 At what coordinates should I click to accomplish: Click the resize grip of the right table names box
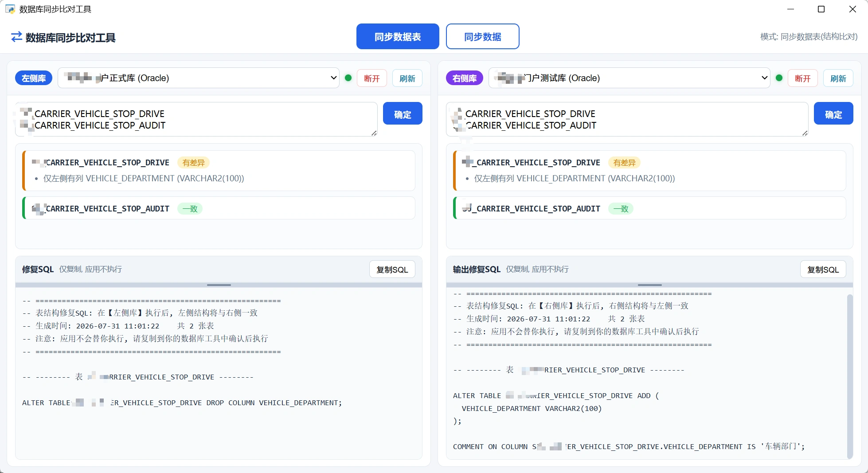[805, 133]
